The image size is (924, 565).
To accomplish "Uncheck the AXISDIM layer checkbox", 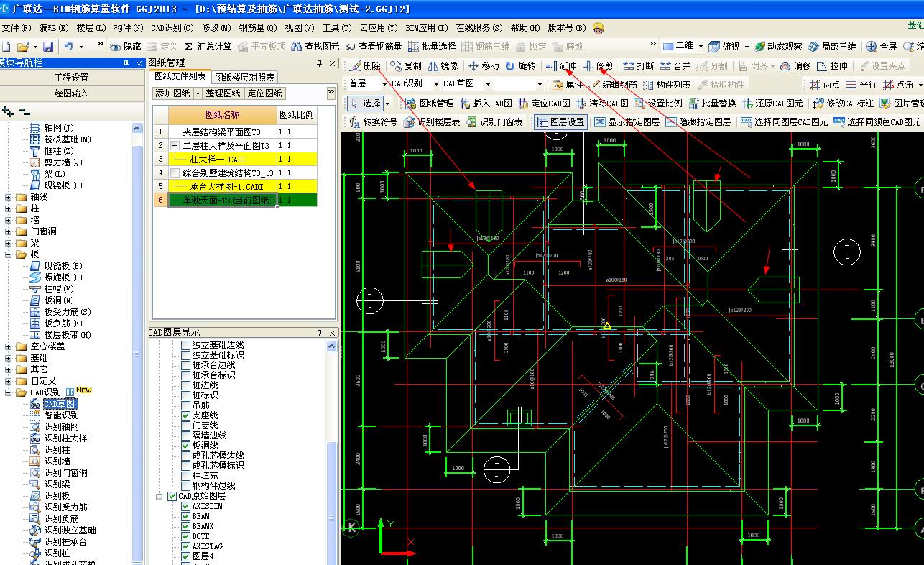I will (186, 506).
